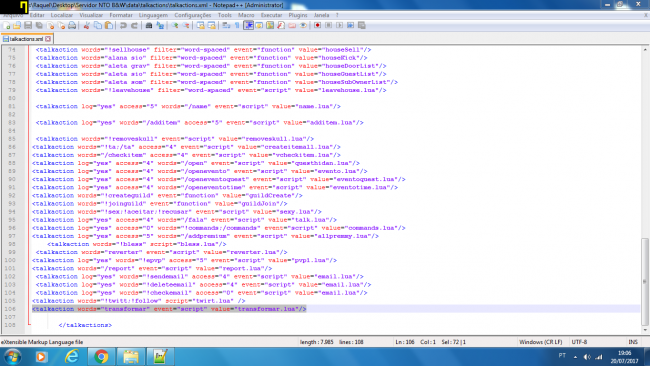The height and width of the screenshot is (366, 650).
Task: Click the Open file folder icon
Action: pos(17,26)
